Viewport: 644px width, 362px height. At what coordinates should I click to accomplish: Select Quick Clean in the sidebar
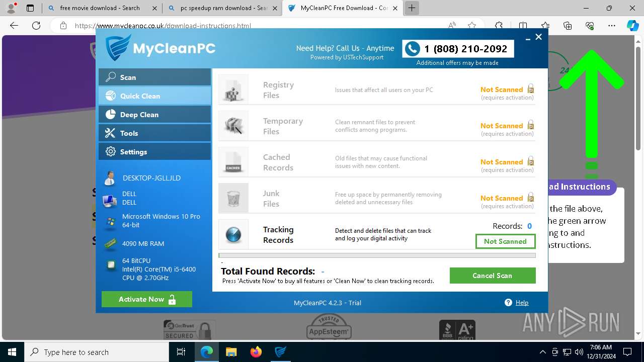point(154,96)
